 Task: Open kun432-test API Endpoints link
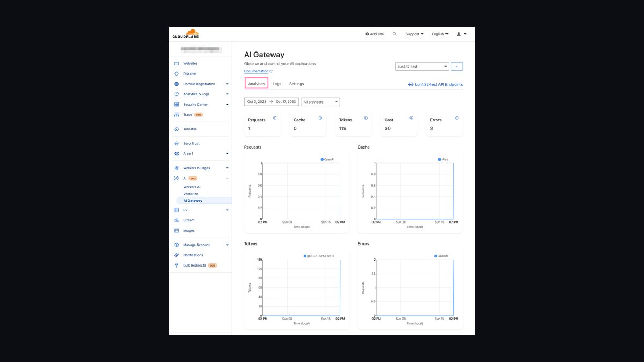point(435,84)
